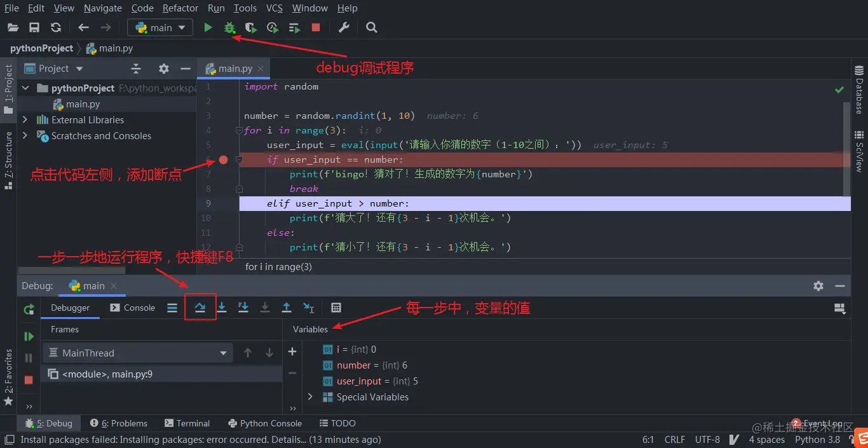868x448 pixels.
Task: Click the Rerun main debug icon
Action: point(29,309)
